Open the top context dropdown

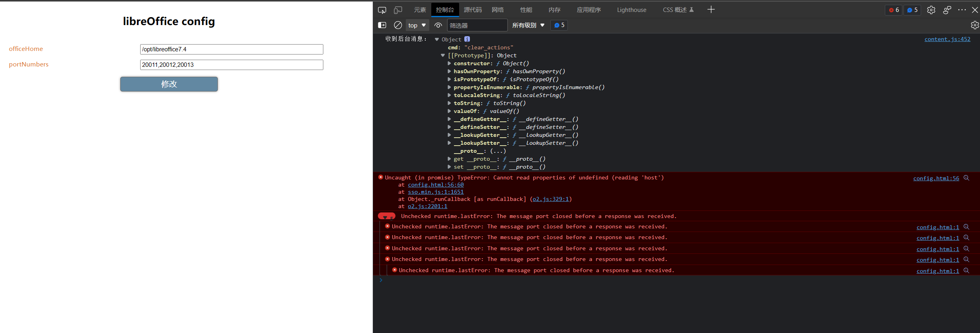click(x=417, y=25)
